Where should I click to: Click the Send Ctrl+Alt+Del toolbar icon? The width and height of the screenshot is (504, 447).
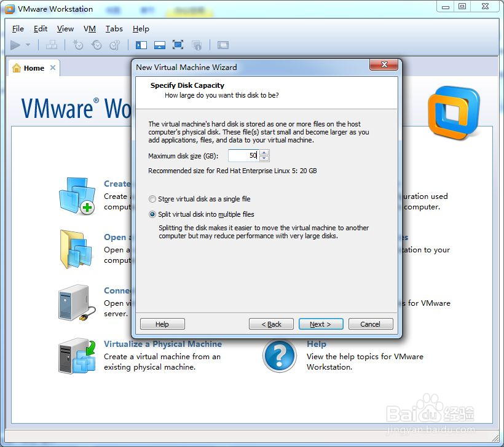click(x=52, y=45)
